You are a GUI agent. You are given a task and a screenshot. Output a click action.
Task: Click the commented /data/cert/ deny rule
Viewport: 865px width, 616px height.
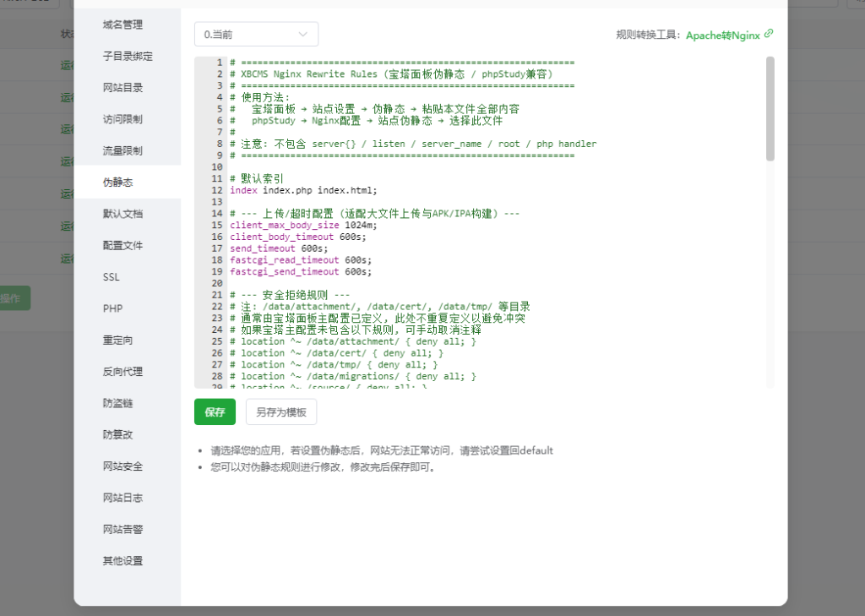(x=336, y=353)
